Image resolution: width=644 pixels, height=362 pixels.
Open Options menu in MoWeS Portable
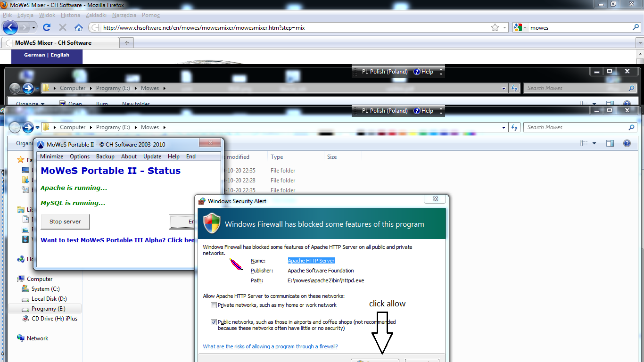click(80, 156)
